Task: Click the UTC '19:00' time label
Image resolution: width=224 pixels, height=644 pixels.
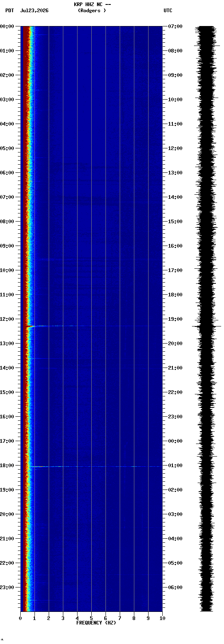Action: pos(175,319)
